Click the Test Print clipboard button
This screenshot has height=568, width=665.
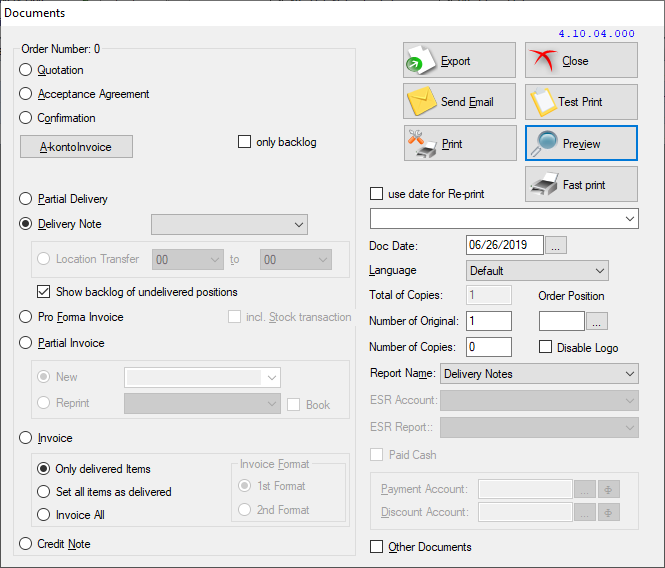581,101
